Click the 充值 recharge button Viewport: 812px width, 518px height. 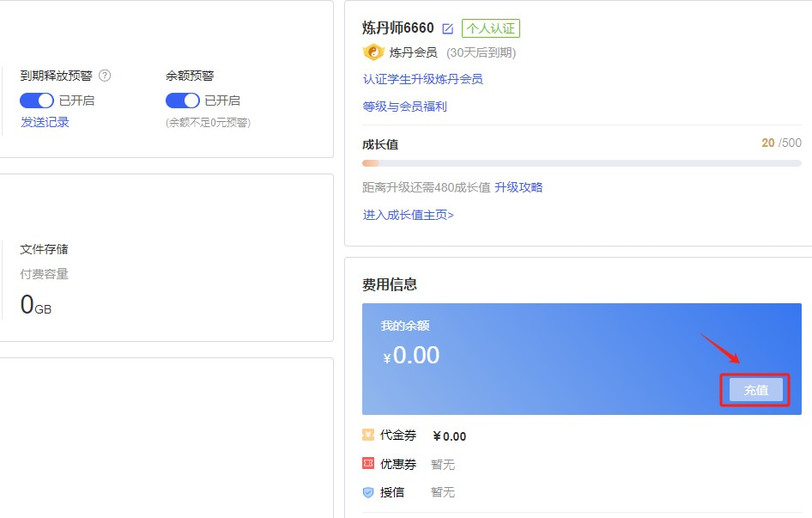coord(754,389)
